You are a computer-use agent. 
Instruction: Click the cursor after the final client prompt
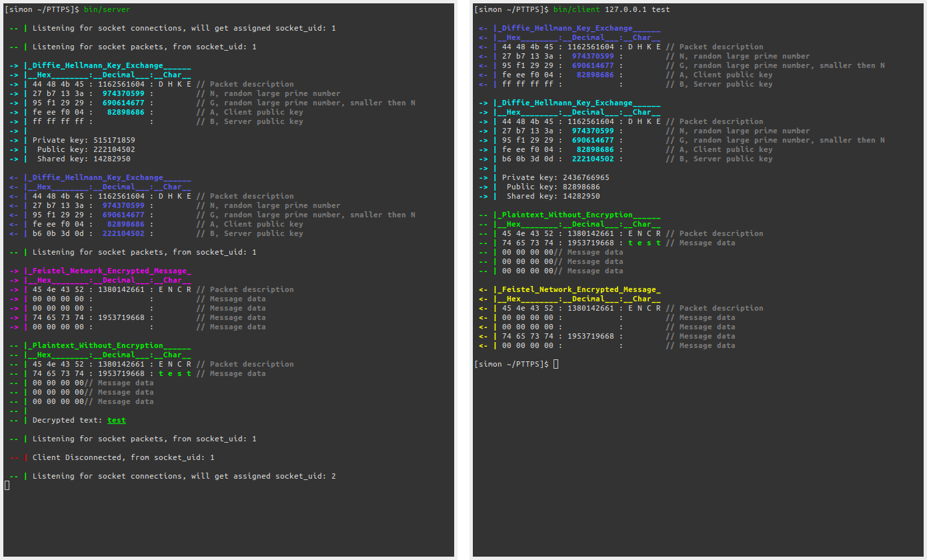coord(556,364)
